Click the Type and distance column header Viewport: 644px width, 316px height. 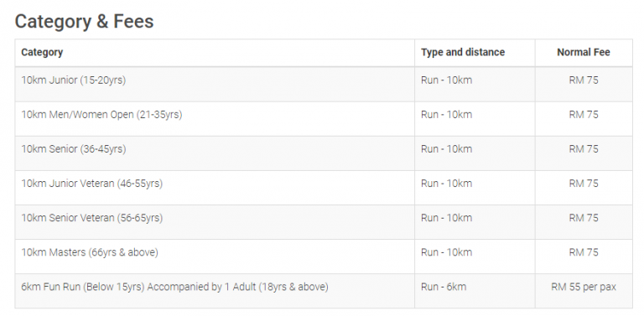(x=463, y=53)
